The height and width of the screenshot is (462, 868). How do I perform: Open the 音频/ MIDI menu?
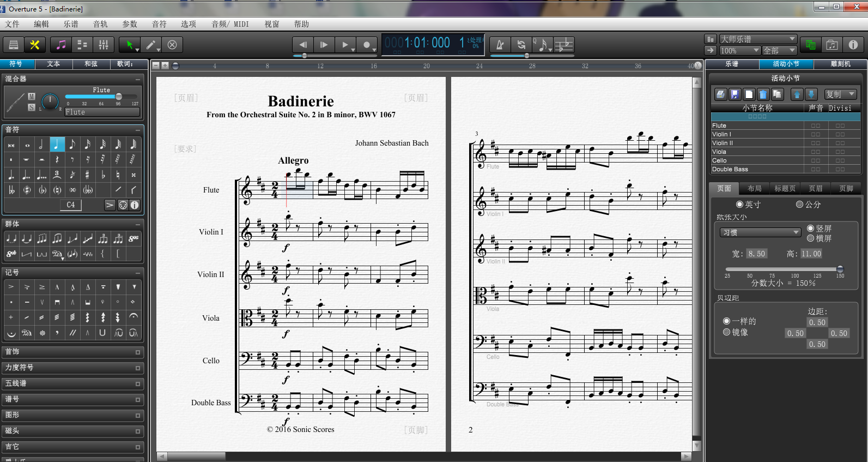pyautogui.click(x=230, y=24)
